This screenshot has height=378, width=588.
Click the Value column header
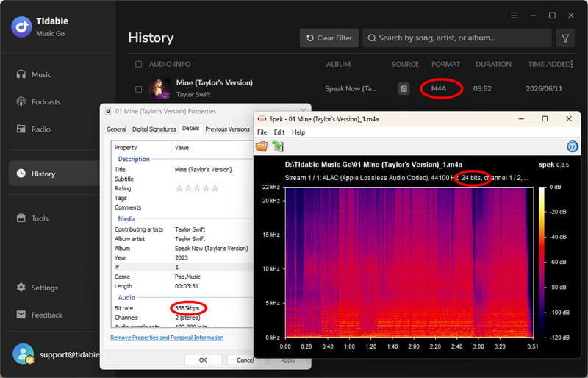[182, 148]
